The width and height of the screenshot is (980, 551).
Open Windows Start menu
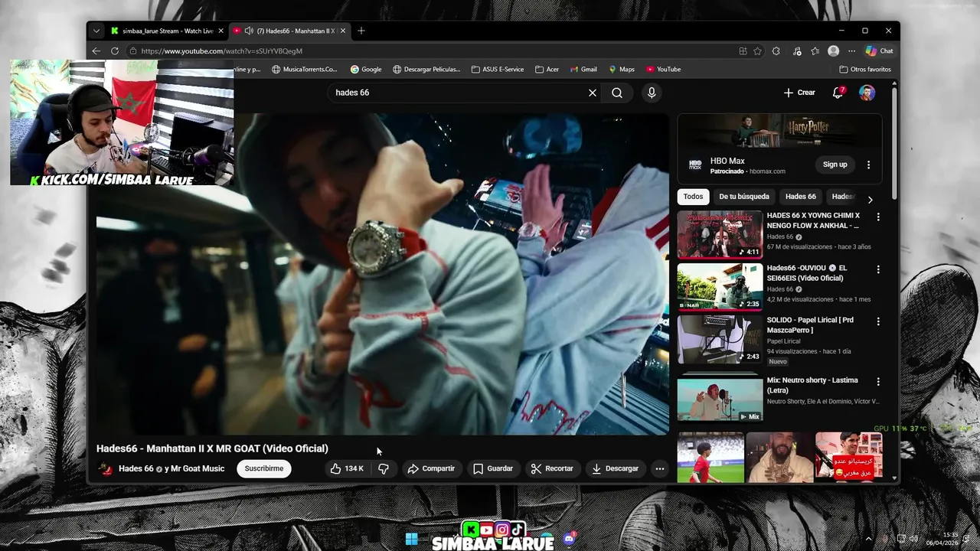(x=411, y=539)
